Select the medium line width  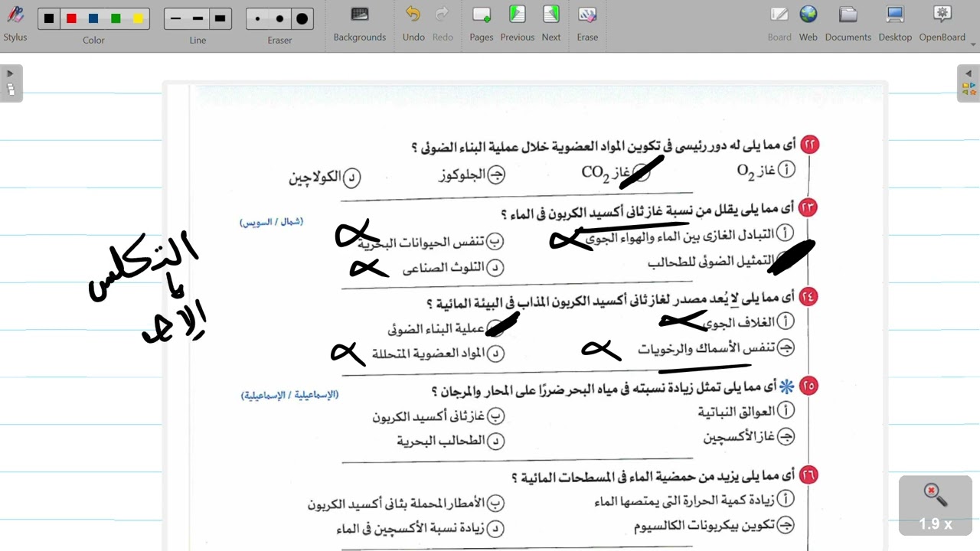[198, 18]
